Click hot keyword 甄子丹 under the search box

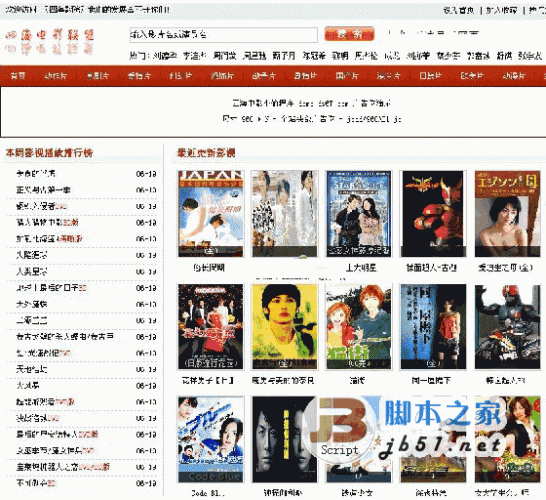click(284, 56)
